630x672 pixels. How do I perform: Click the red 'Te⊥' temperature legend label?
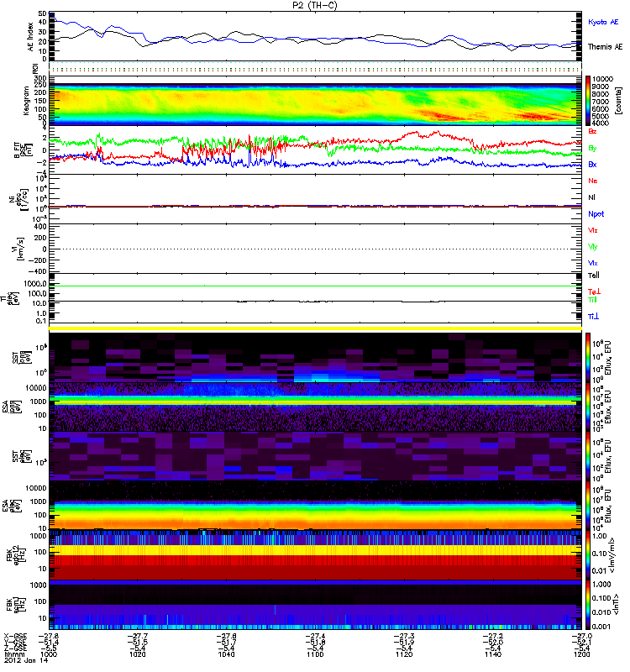click(x=594, y=291)
